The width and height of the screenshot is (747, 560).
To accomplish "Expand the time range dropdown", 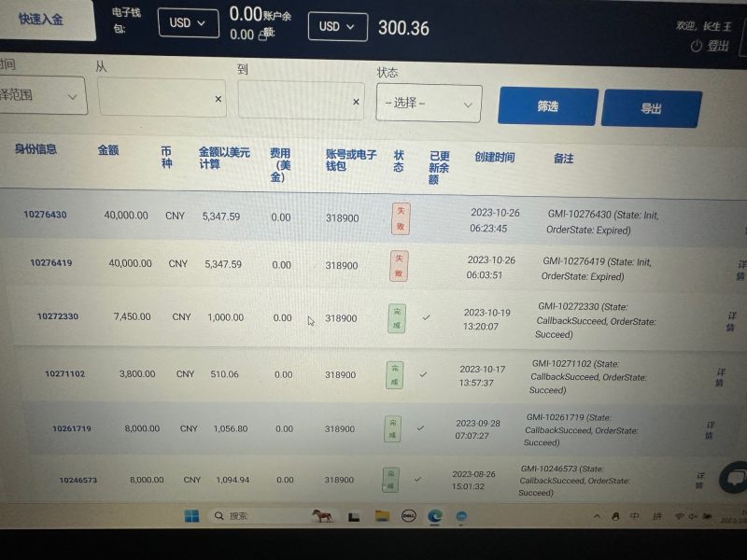I will (42, 95).
